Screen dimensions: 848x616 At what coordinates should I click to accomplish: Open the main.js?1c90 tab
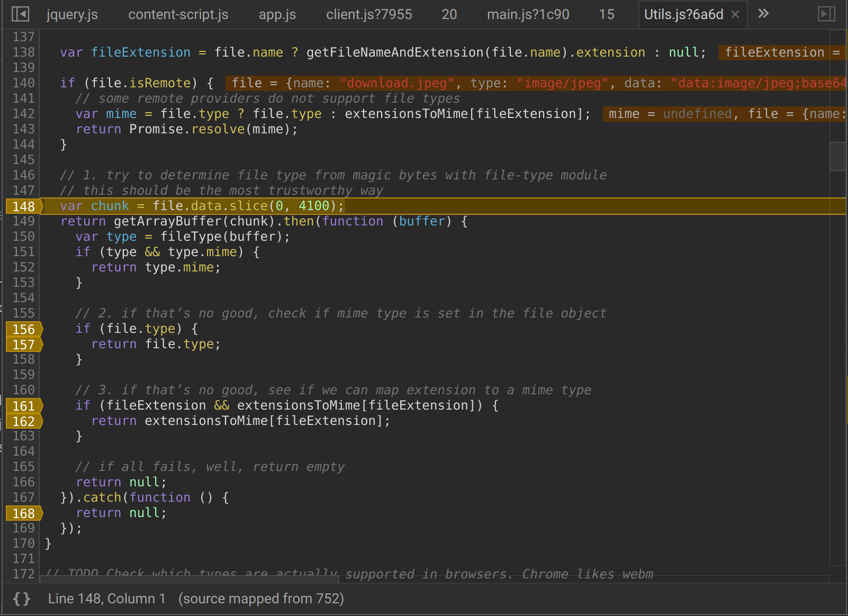click(528, 14)
